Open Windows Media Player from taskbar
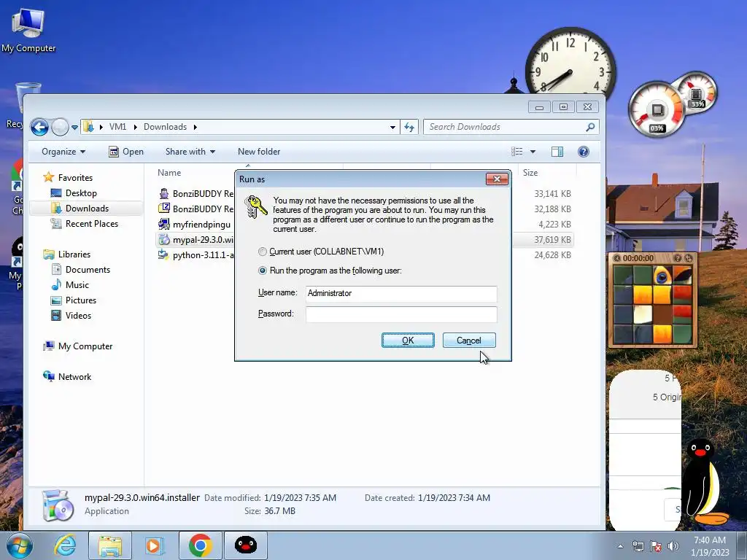 154,545
